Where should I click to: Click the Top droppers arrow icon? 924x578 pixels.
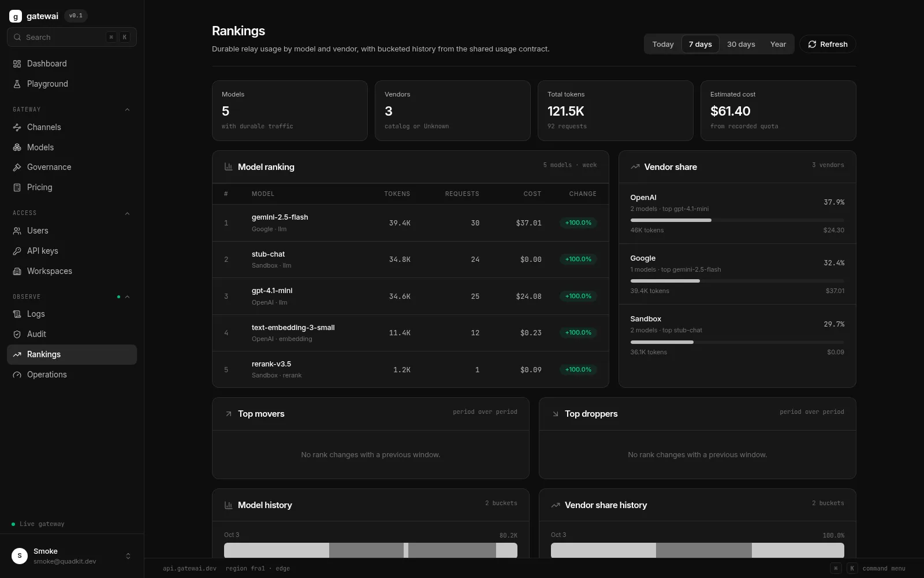[x=555, y=414]
